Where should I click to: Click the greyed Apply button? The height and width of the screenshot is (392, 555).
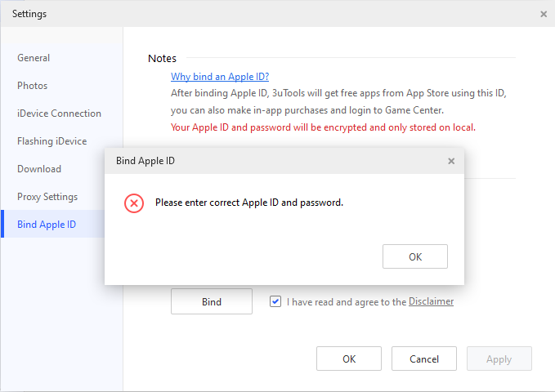coord(499,359)
